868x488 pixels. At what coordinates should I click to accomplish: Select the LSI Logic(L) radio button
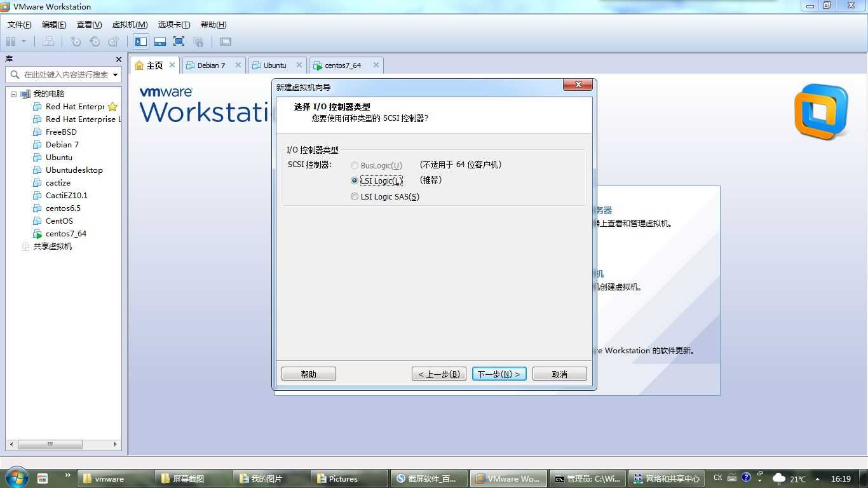(x=355, y=180)
